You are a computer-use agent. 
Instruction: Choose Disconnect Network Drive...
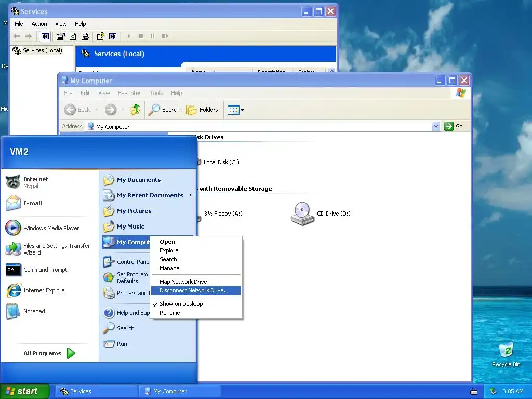pyautogui.click(x=196, y=290)
